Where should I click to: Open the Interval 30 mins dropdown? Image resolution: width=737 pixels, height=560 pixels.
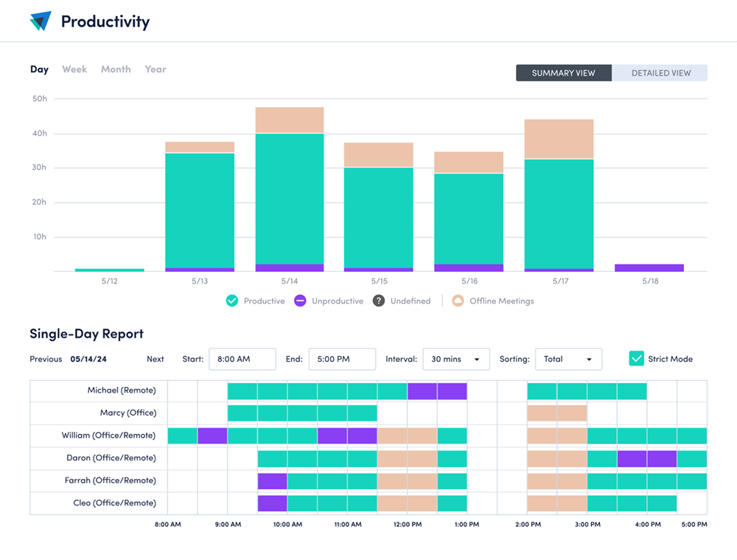[x=455, y=359]
